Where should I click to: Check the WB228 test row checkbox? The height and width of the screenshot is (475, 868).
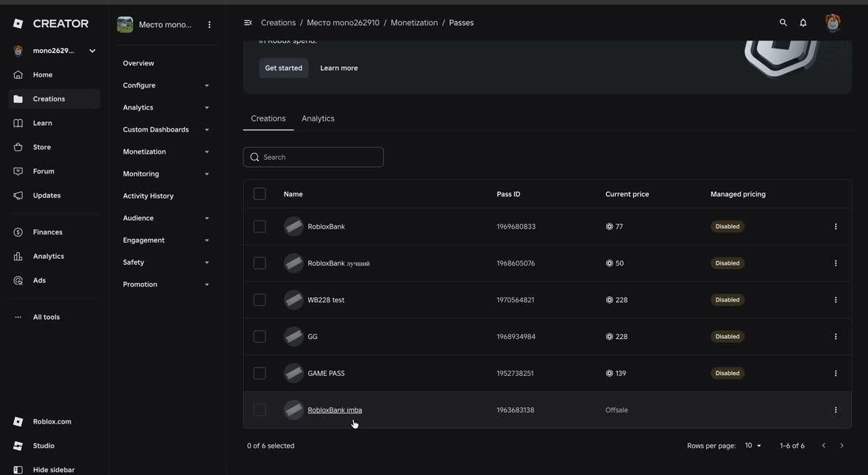tap(260, 300)
